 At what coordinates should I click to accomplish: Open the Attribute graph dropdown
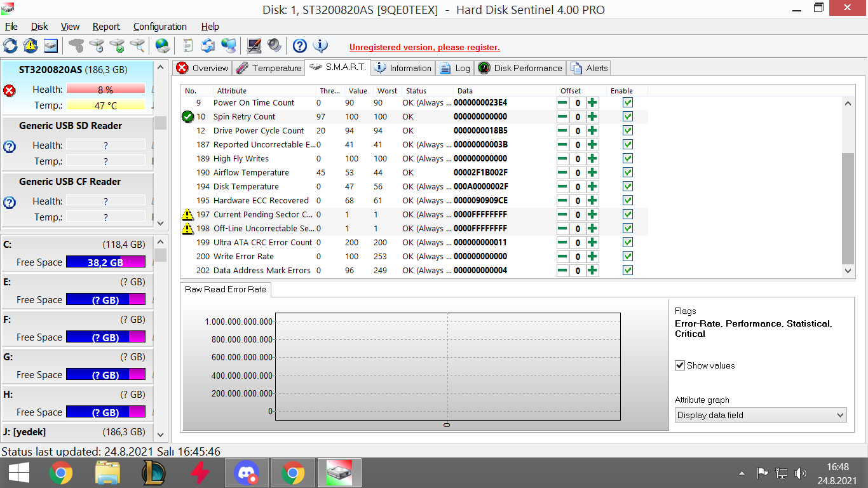point(760,415)
